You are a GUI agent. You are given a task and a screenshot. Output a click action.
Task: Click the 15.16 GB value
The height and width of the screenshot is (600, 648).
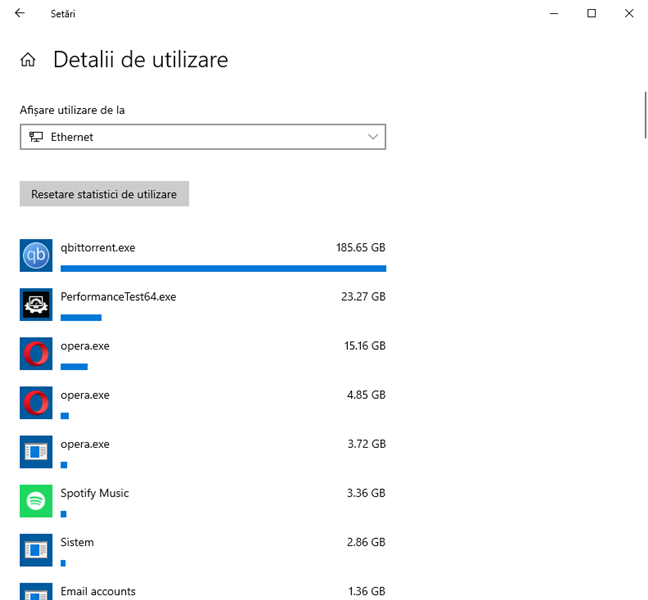click(x=365, y=346)
